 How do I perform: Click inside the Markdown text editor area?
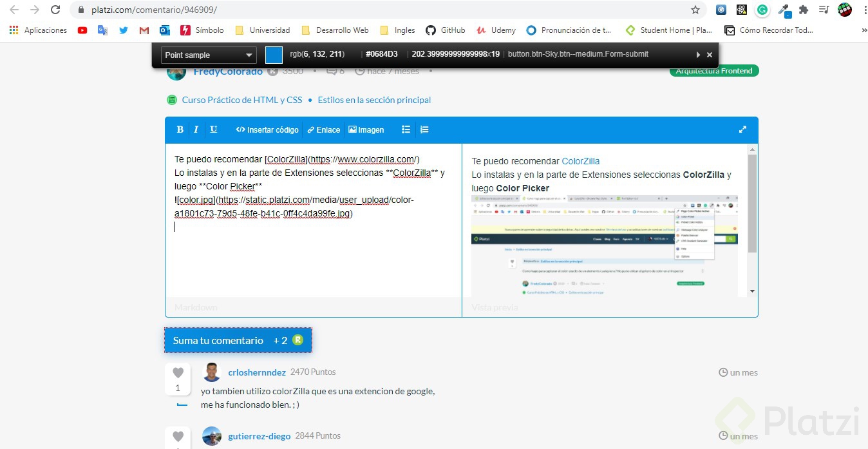(x=314, y=220)
